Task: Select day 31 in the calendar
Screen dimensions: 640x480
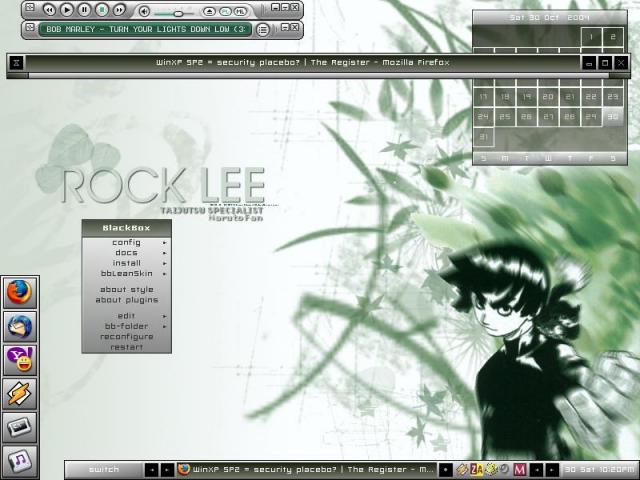Action: pos(483,137)
